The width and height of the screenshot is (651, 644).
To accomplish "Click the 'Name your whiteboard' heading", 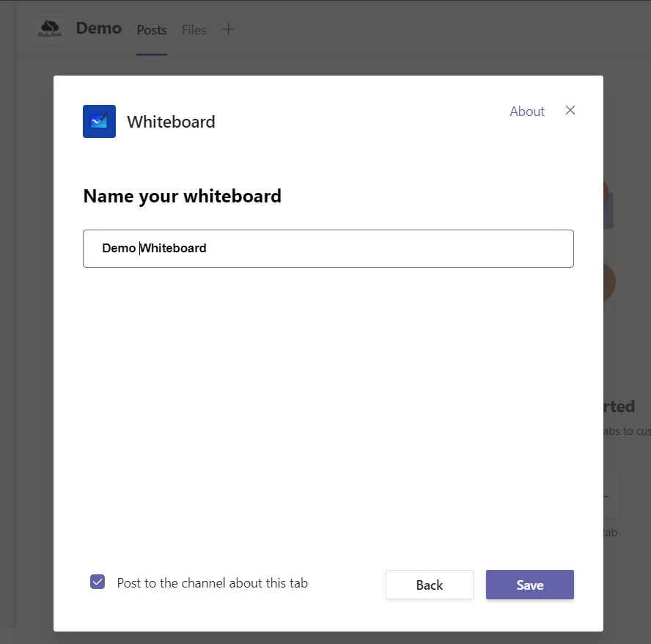I will [182, 196].
